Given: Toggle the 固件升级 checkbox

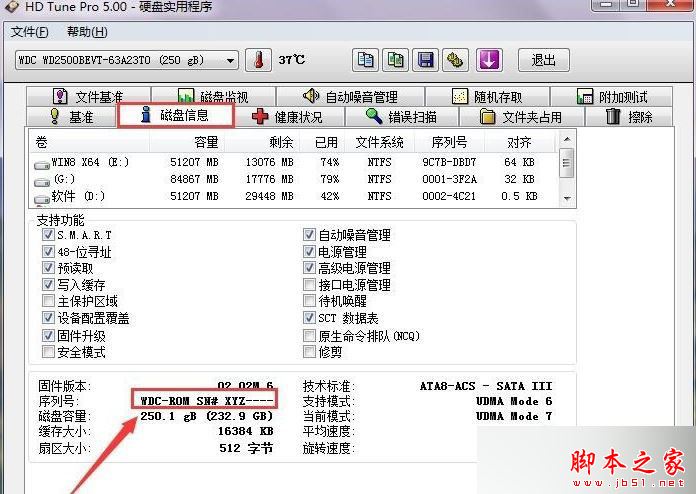Looking at the screenshot, I should [48, 336].
